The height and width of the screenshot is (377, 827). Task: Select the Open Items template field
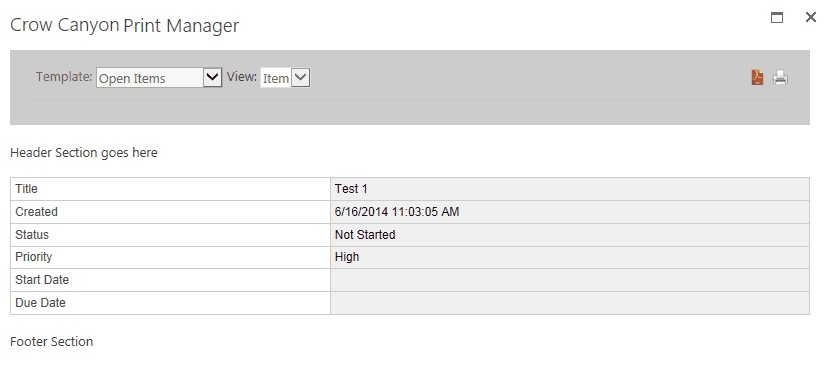pos(150,78)
